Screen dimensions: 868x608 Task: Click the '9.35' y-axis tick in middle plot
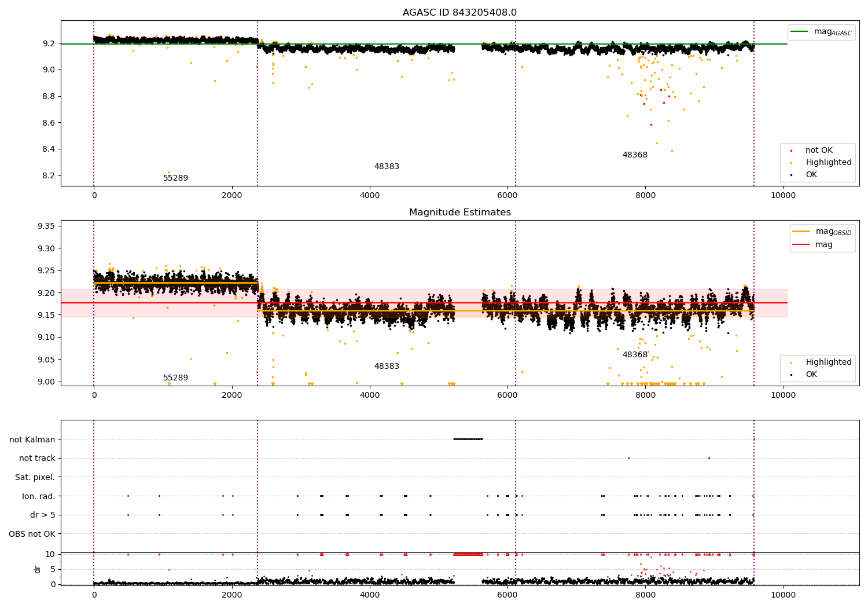tap(46, 226)
